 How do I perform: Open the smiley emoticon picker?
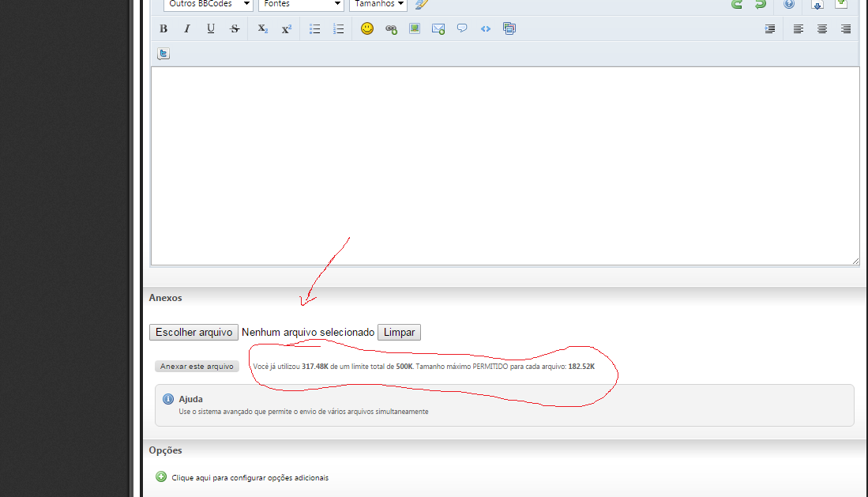[367, 28]
